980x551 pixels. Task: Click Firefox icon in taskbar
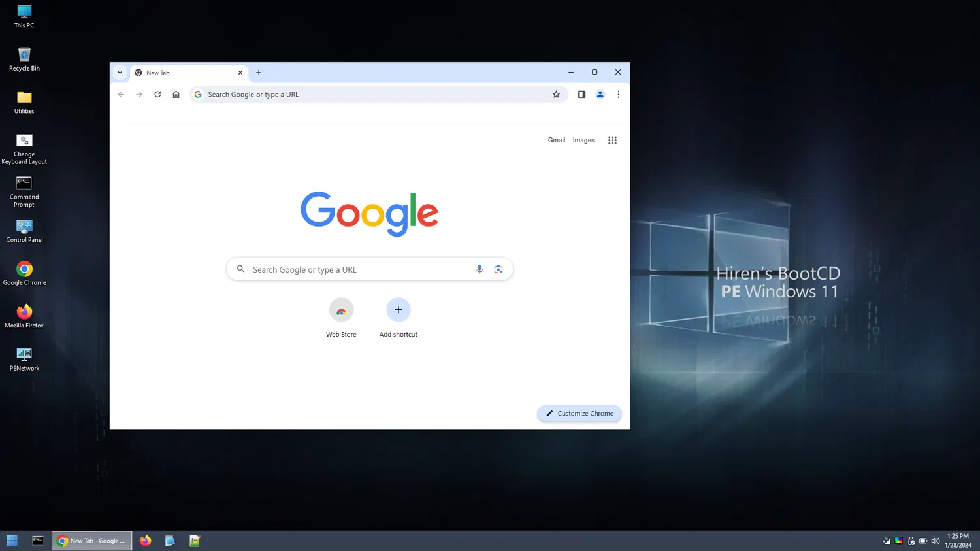[145, 541]
